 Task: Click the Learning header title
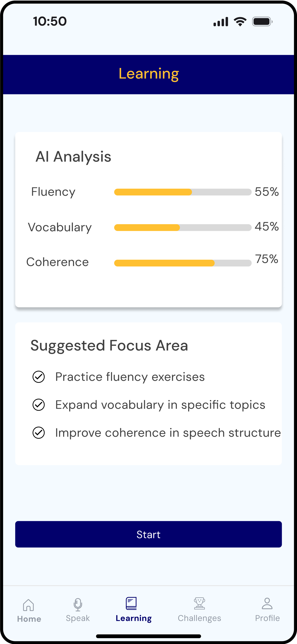coord(149,74)
